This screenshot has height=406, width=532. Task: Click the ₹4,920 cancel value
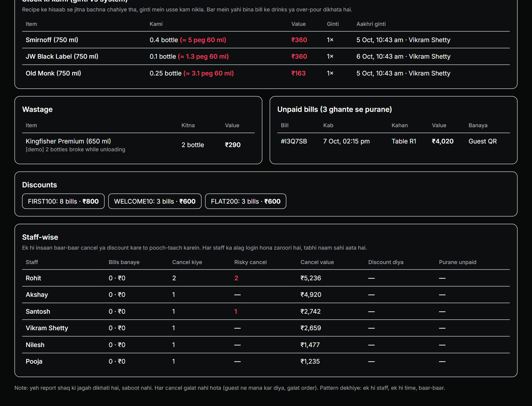pyautogui.click(x=311, y=295)
